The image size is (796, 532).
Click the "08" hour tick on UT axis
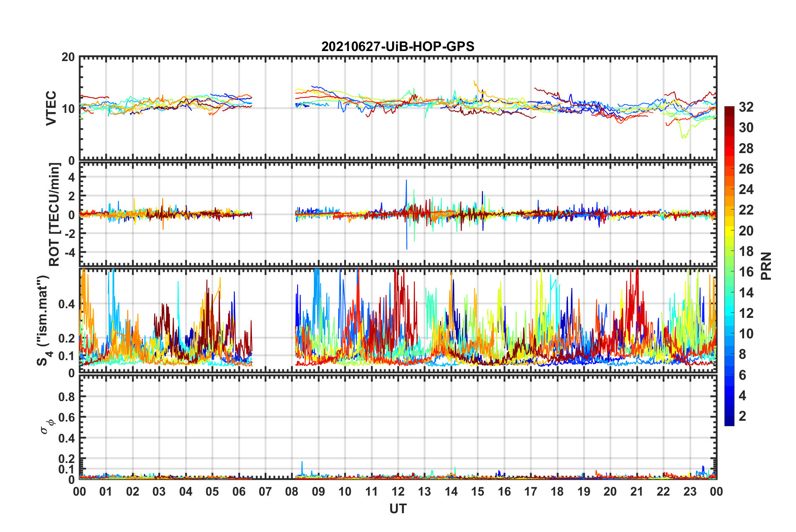[x=292, y=491]
